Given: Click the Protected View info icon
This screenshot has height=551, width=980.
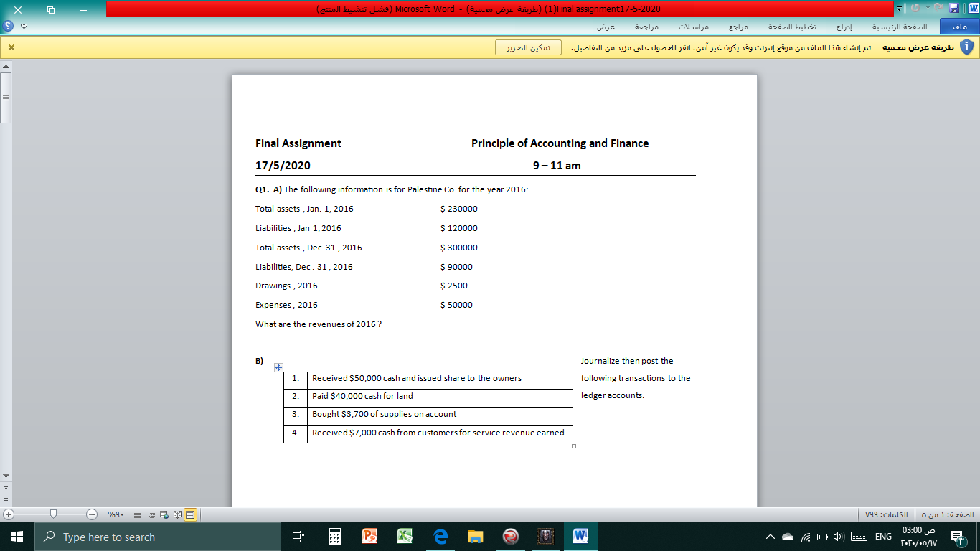Looking at the screenshot, I should coord(966,45).
